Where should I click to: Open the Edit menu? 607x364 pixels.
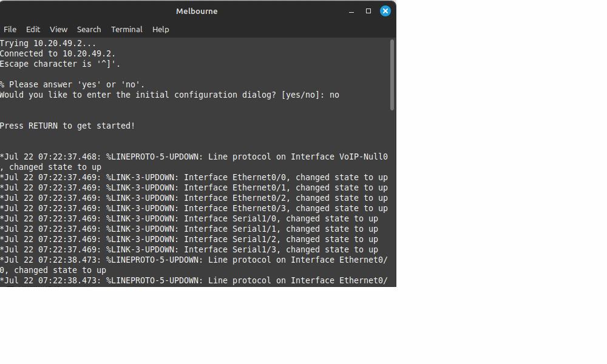tap(33, 29)
